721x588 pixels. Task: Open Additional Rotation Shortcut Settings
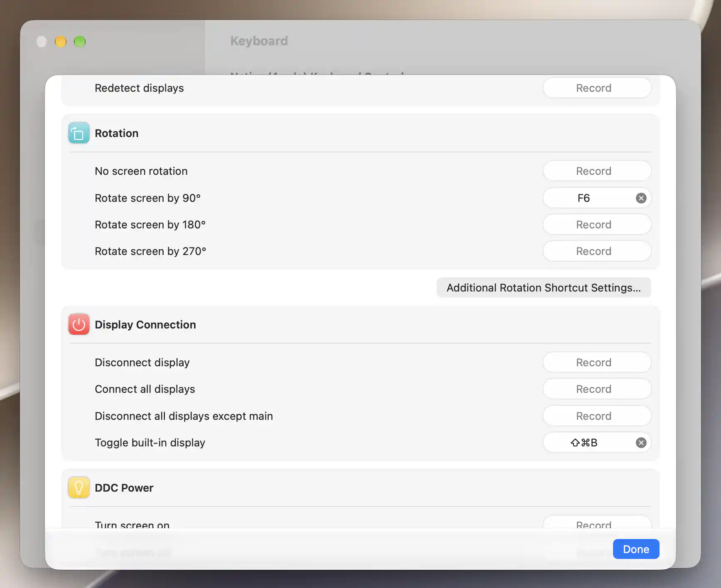pyautogui.click(x=544, y=288)
